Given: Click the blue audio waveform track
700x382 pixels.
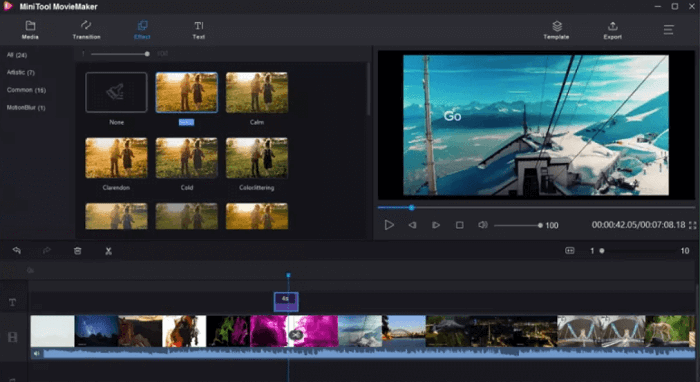Looking at the screenshot, I should pyautogui.click(x=362, y=353).
